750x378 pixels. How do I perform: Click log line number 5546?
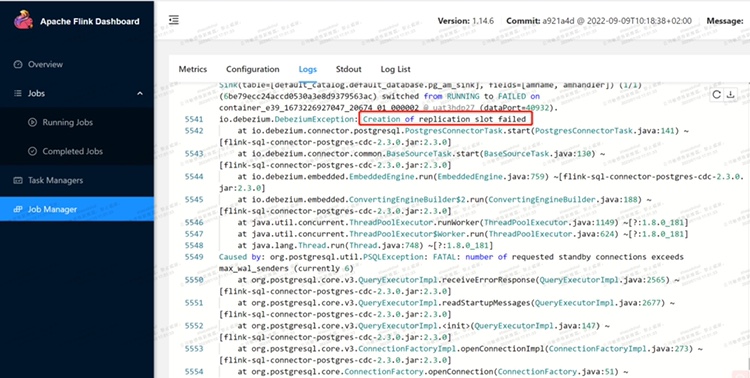(194, 222)
